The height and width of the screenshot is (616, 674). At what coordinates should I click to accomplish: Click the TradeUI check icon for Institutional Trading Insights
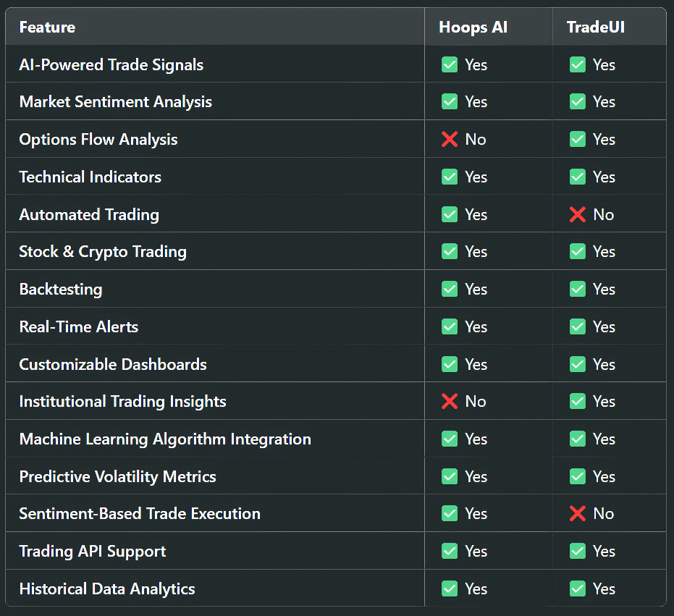point(578,402)
